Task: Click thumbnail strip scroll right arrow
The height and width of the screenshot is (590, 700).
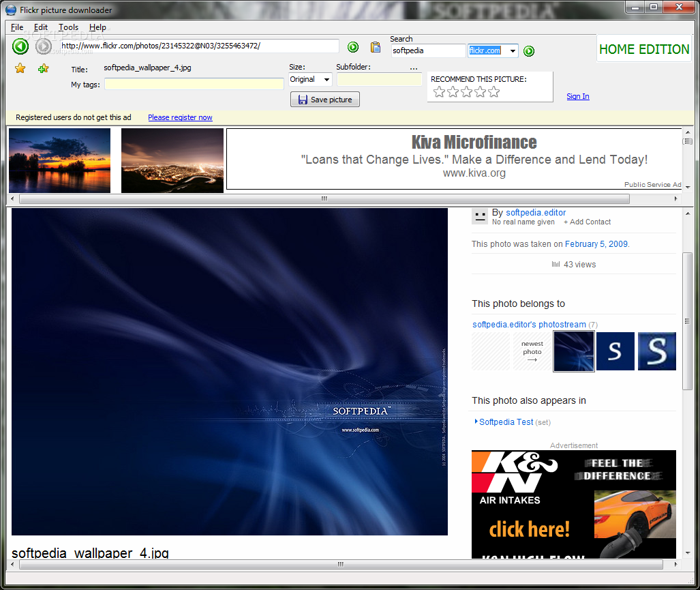Action: pyautogui.click(x=675, y=198)
